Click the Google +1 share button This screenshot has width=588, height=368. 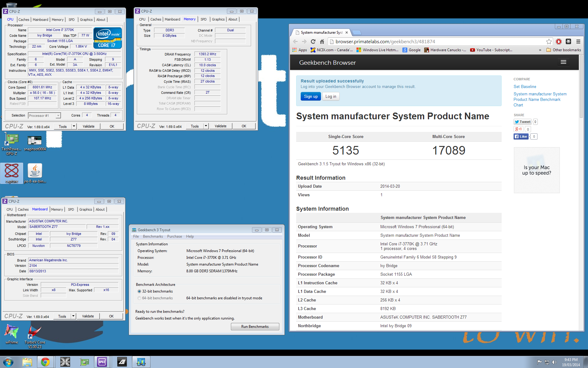518,129
